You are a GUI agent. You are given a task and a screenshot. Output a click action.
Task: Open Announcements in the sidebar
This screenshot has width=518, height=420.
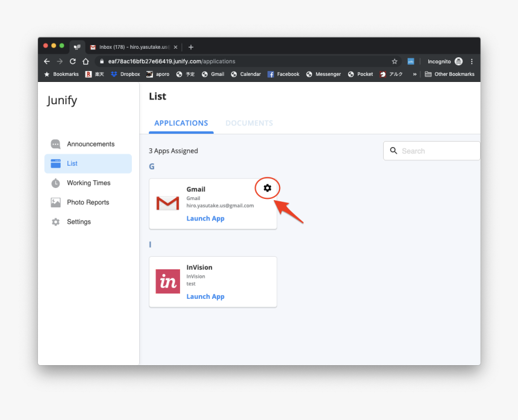point(90,144)
